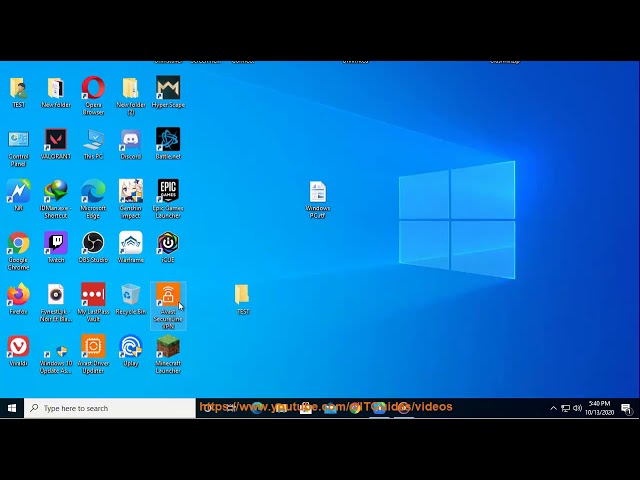Select the Microsoft Edge desktop icon
This screenshot has height=480, width=640.
coord(93,192)
